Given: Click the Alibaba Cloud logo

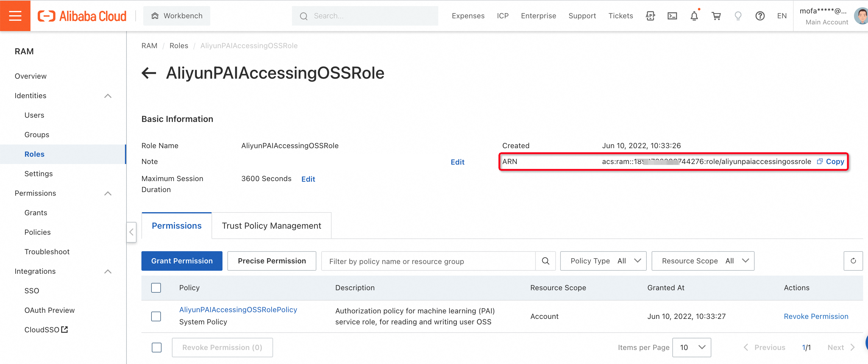Looking at the screenshot, I should tap(82, 16).
